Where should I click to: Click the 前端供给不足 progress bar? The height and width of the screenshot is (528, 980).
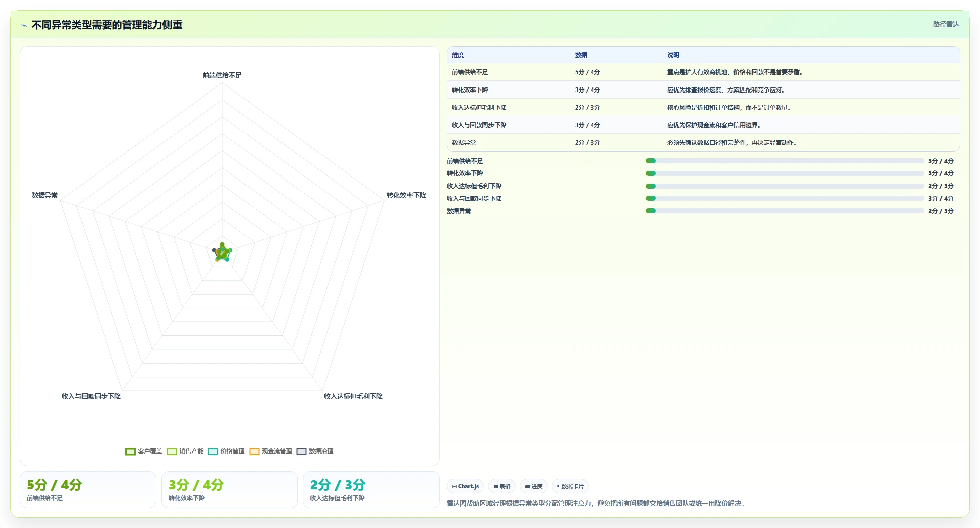(x=785, y=161)
